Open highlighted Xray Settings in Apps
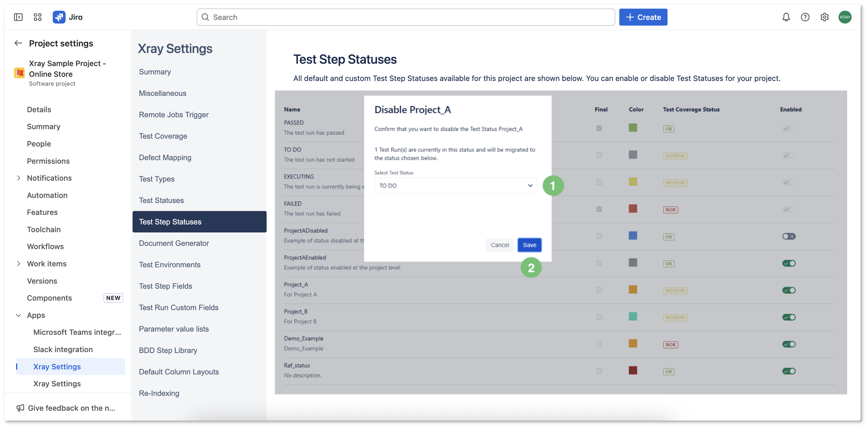The height and width of the screenshot is (428, 868). point(70,366)
